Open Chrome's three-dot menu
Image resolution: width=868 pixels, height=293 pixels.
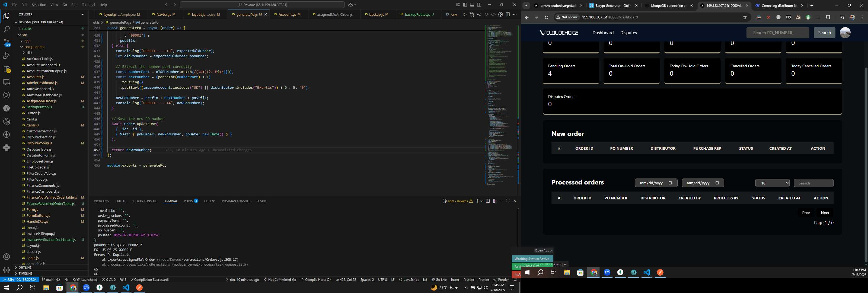point(862,17)
